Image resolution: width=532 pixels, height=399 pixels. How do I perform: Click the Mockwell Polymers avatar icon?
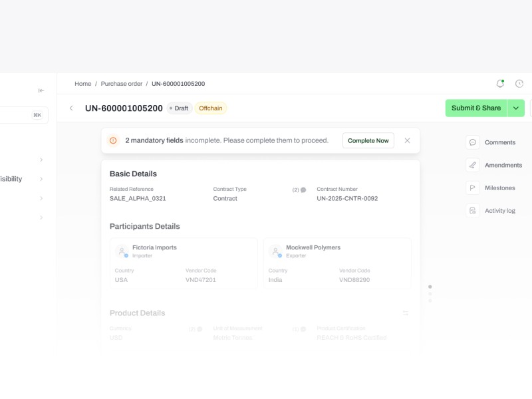pos(275,251)
